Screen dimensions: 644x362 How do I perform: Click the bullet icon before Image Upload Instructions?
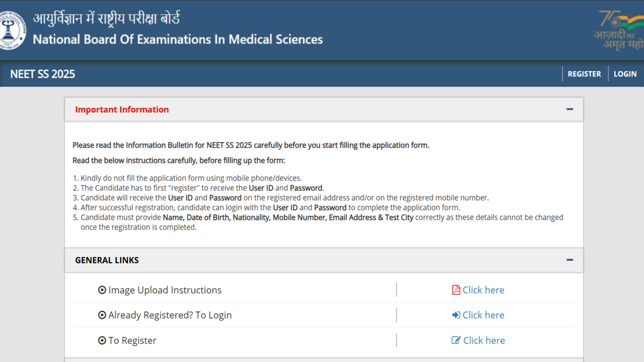pos(102,290)
